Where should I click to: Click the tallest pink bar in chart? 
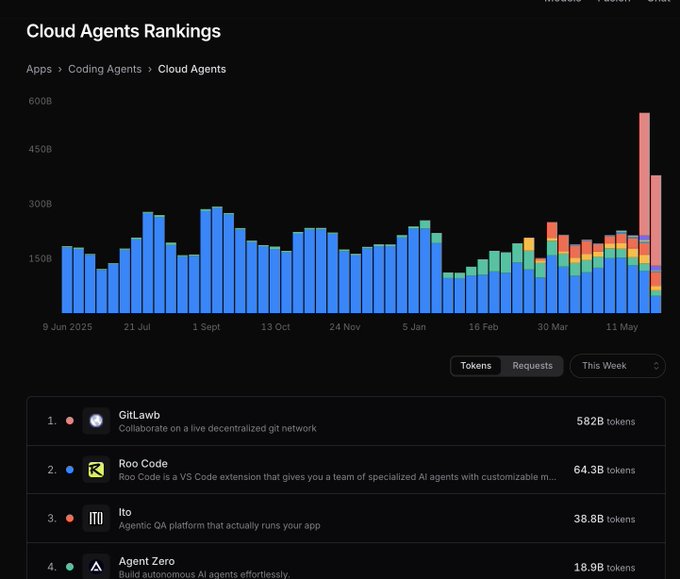click(x=644, y=173)
